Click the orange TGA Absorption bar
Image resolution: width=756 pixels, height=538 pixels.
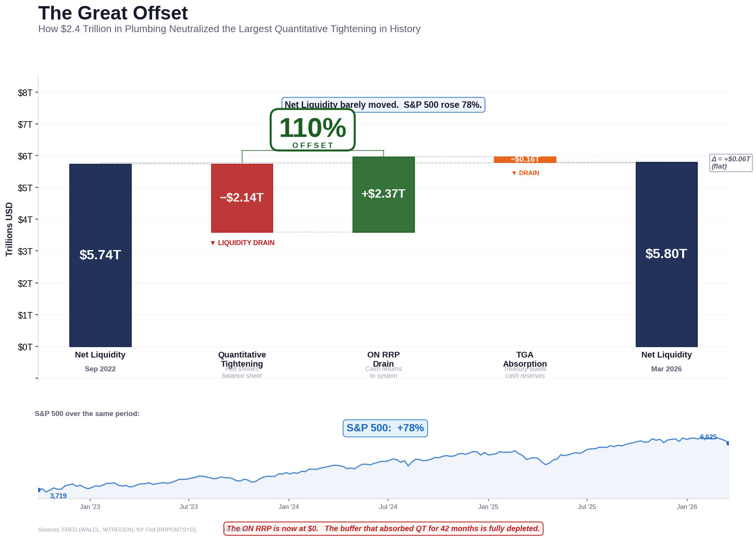(x=525, y=159)
